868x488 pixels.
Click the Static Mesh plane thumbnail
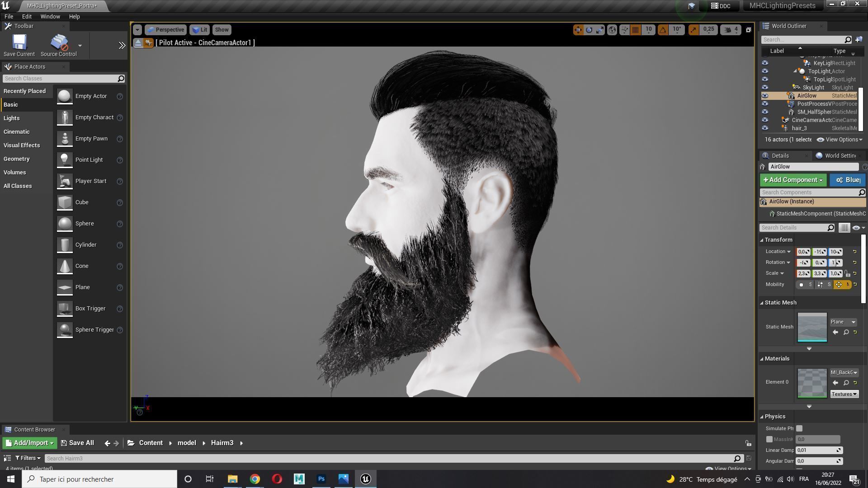tap(812, 327)
